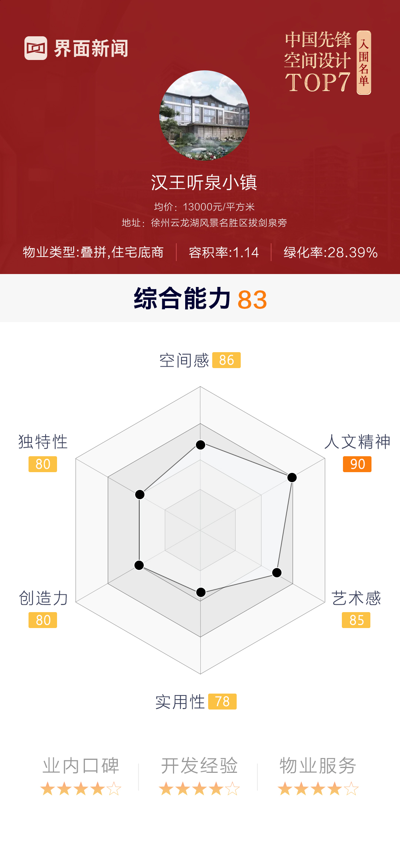
Task: Click the empty fifth star under 物业服务
Action: (351, 789)
